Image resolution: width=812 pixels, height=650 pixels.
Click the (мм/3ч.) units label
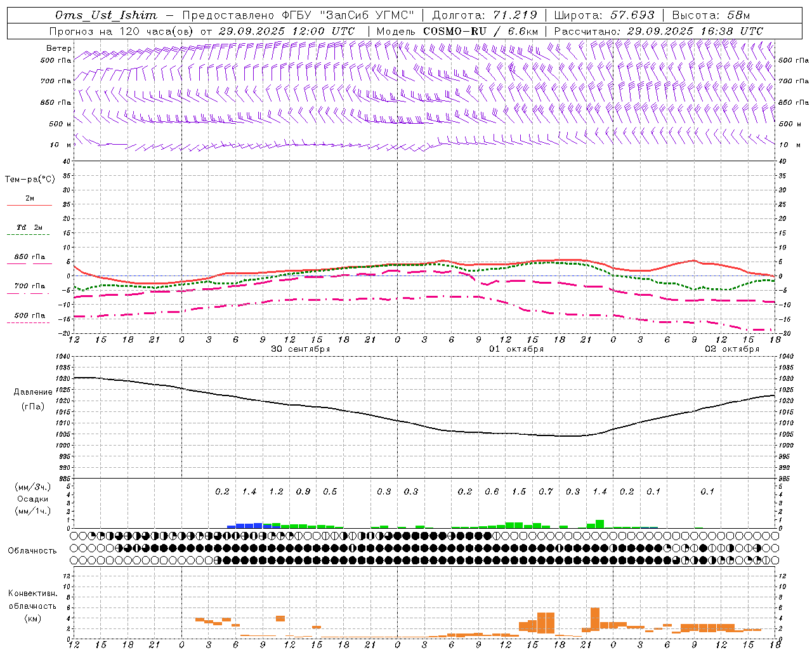coord(32,487)
